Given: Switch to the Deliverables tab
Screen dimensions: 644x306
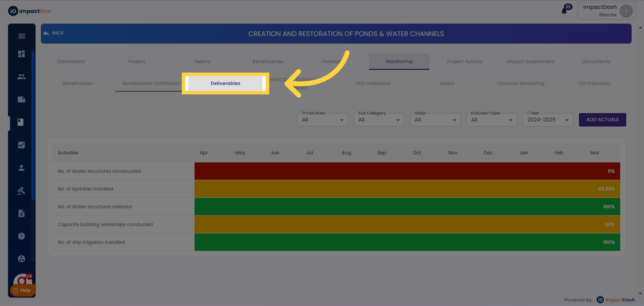Looking at the screenshot, I should tap(225, 83).
